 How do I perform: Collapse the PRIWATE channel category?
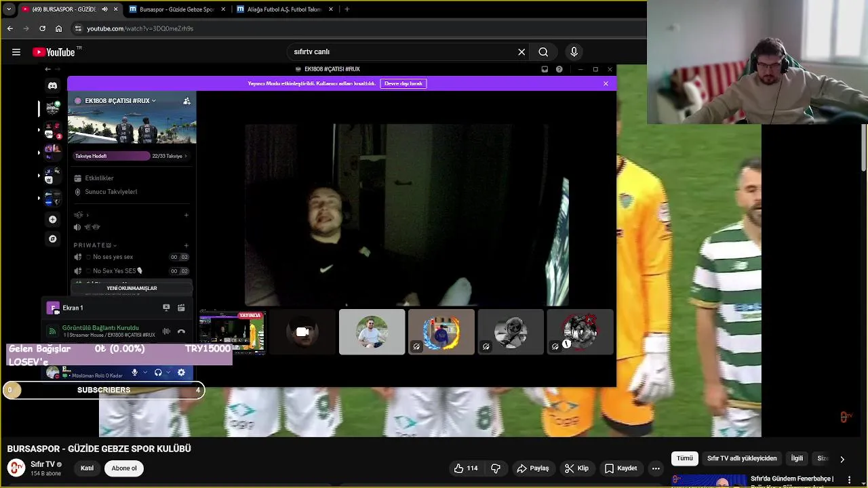click(x=95, y=245)
